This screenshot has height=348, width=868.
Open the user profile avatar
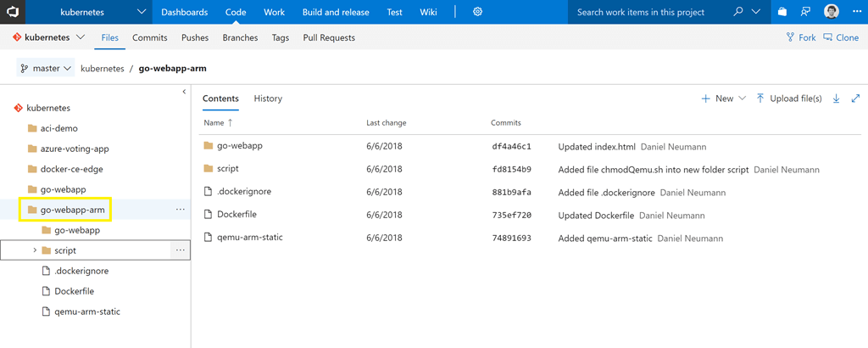tap(832, 12)
